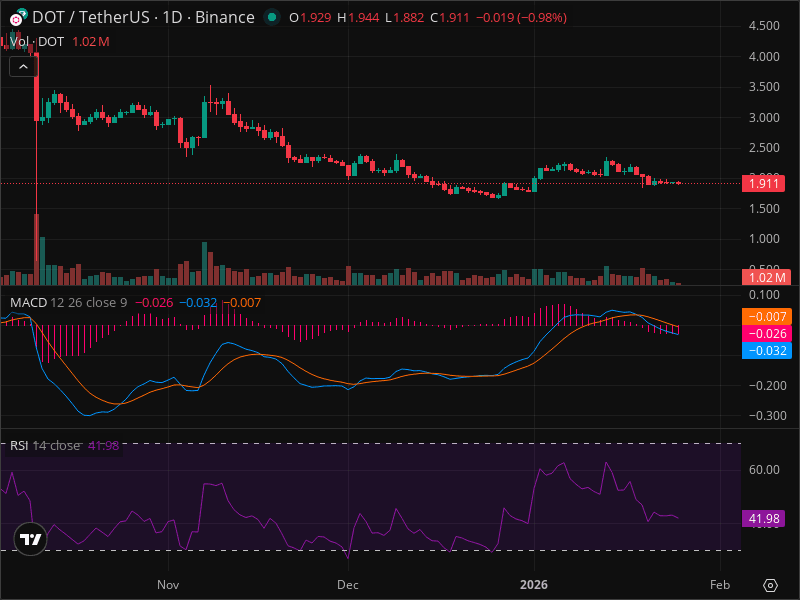800x600 pixels.
Task: Open chart settings via the hexagon icon
Action: coord(770,587)
